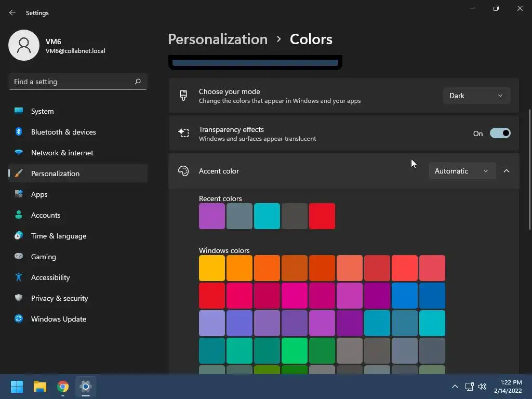This screenshot has height=399, width=532.
Task: Click the Windows Update sync icon
Action: [x=19, y=318]
